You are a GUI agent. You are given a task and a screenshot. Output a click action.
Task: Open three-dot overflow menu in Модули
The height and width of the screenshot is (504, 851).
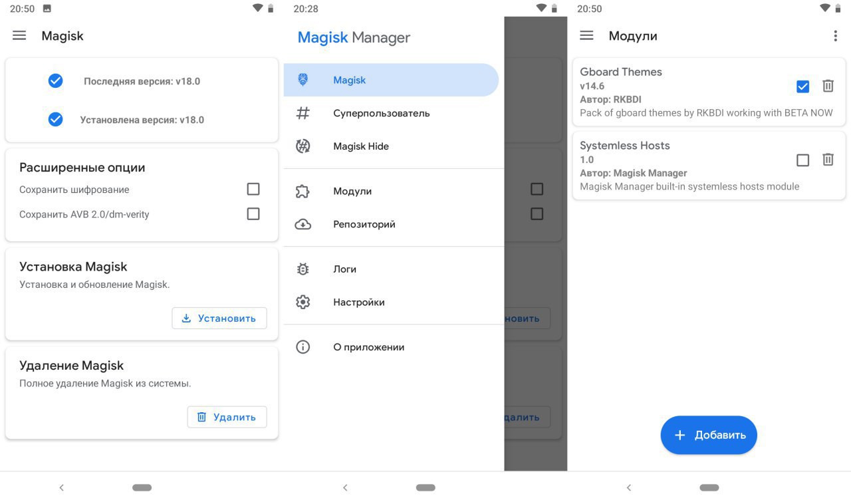pos(835,36)
